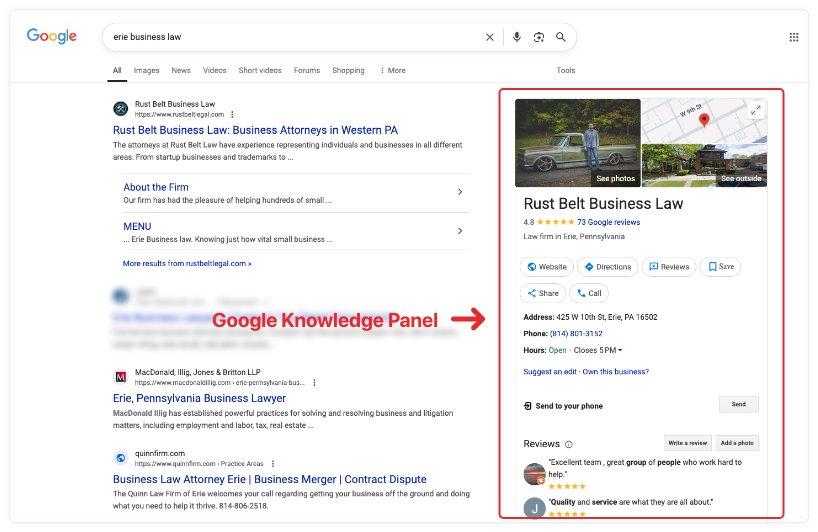818x532 pixels.
Task: Submit search with magnifying glass icon
Action: tap(560, 37)
